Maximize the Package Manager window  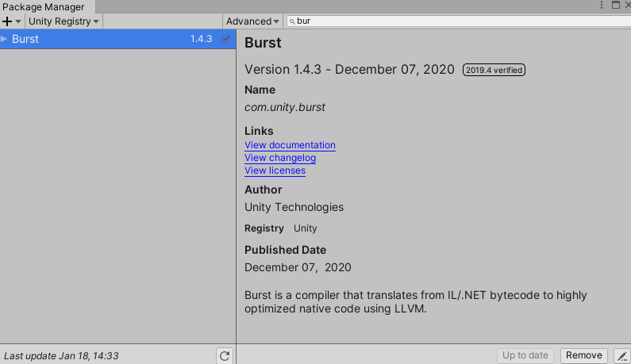pos(616,5)
